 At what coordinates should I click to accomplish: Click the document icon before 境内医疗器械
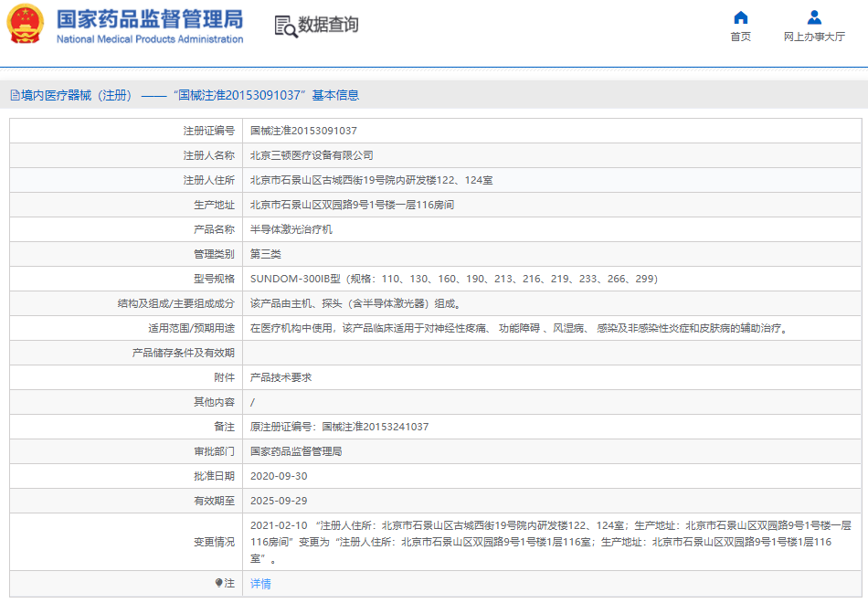[15, 95]
